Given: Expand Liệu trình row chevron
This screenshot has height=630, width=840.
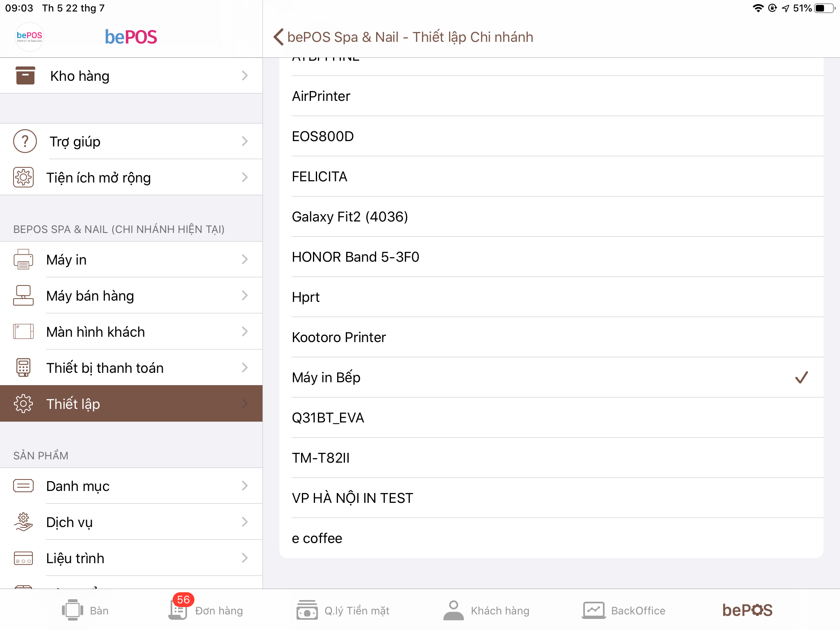Looking at the screenshot, I should [x=245, y=558].
